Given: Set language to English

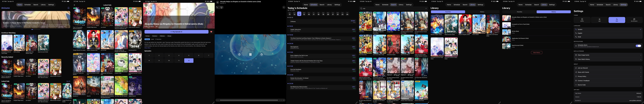Looking at the screenshot, I should pyautogui.click(x=608, y=33).
